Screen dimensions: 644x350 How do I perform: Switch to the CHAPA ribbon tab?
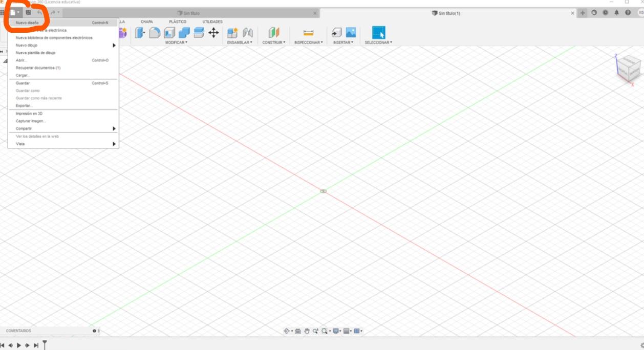147,21
